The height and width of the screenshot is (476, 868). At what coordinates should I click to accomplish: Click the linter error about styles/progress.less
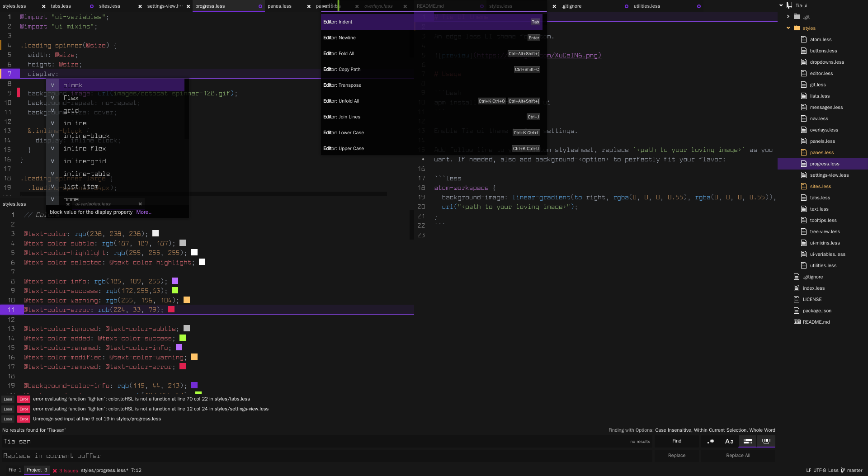tap(97, 419)
